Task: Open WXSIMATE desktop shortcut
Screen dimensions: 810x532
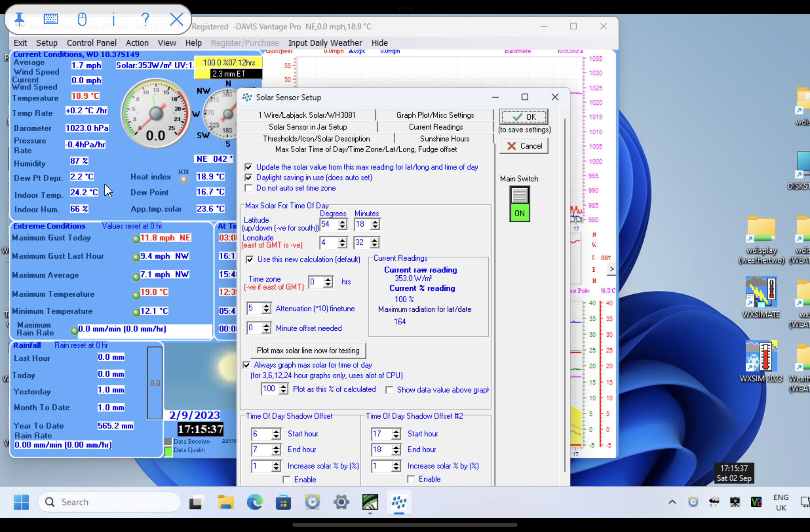Action: click(761, 297)
